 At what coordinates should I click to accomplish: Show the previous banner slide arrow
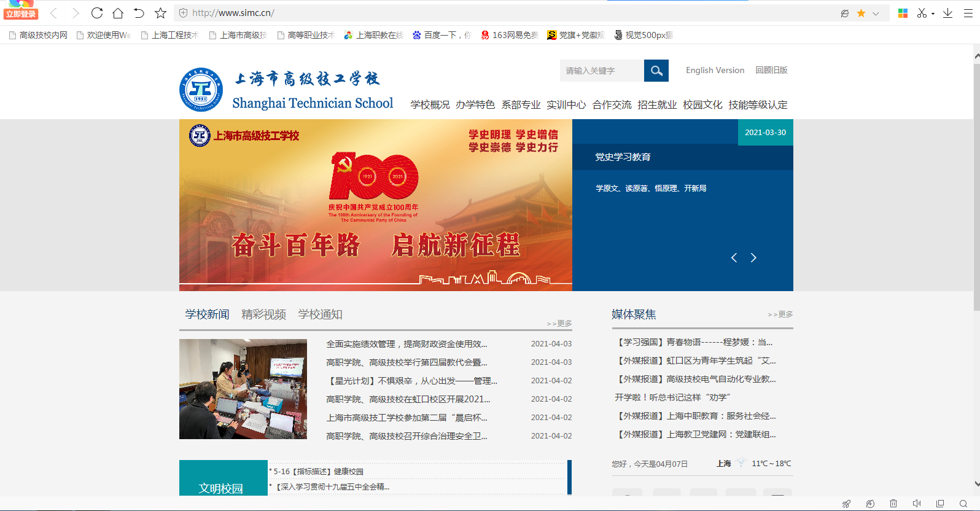[x=734, y=258]
